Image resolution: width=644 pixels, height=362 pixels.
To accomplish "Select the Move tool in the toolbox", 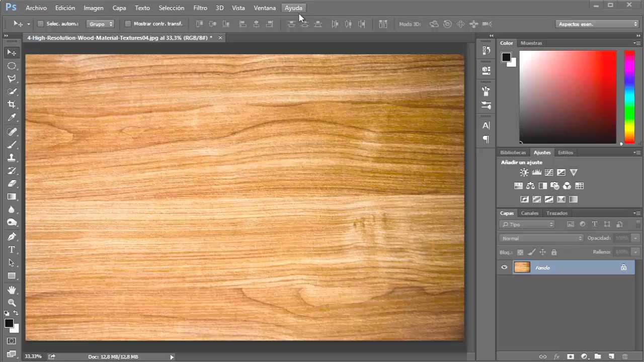I will 12,52.
